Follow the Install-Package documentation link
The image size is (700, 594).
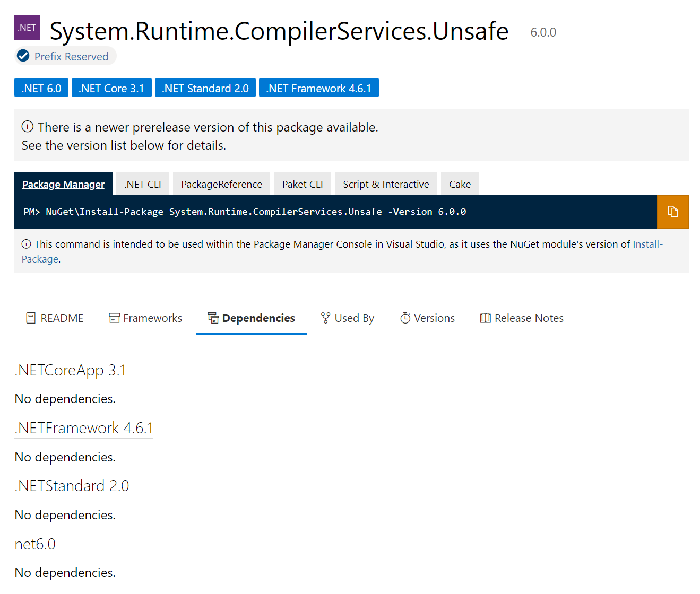pos(647,244)
